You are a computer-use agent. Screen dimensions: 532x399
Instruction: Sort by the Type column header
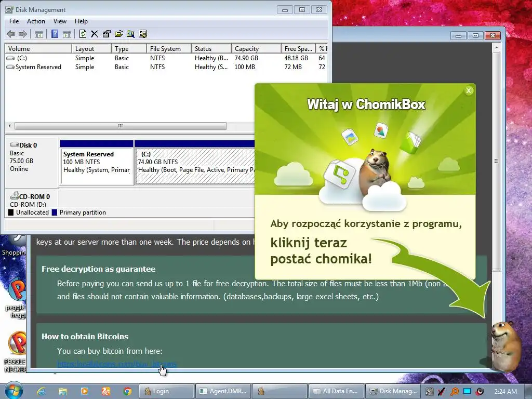point(129,48)
